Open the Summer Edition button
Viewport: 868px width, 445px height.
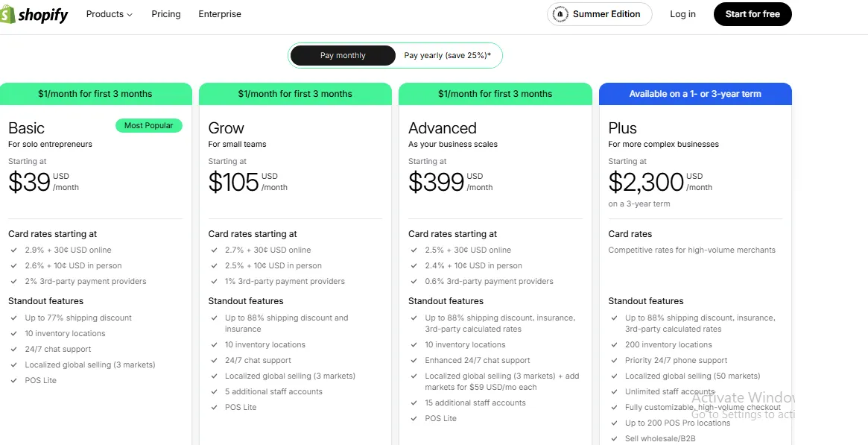pos(600,14)
